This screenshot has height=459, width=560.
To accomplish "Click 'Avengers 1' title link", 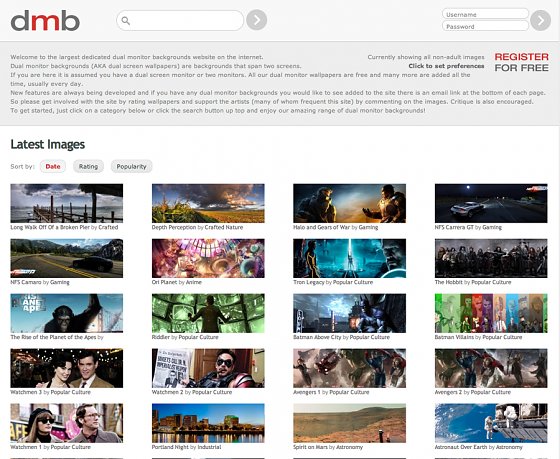I will pyautogui.click(x=307, y=392).
